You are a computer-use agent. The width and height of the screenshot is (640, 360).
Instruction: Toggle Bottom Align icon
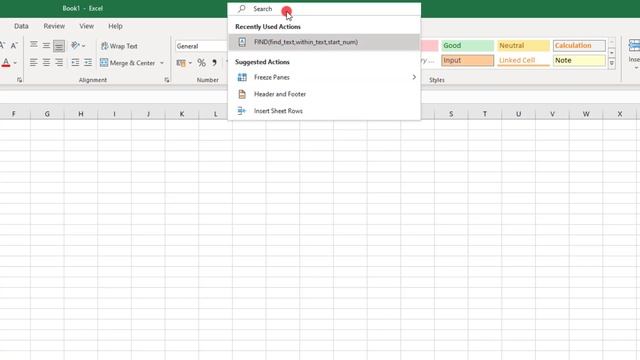(59, 46)
